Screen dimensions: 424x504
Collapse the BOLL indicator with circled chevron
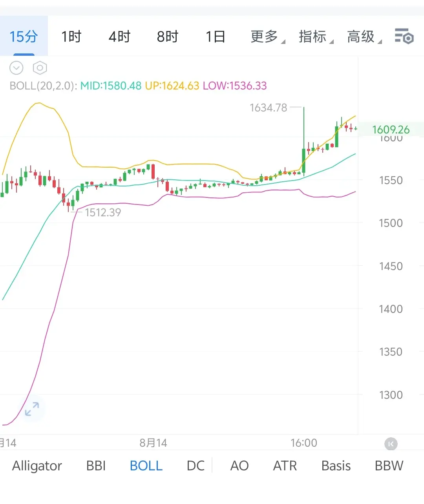(x=16, y=68)
